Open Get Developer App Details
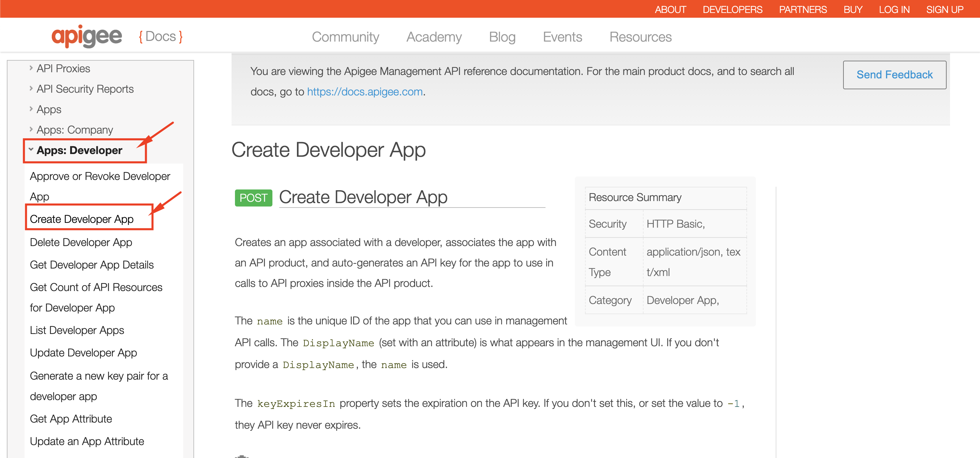980x458 pixels. coord(92,265)
